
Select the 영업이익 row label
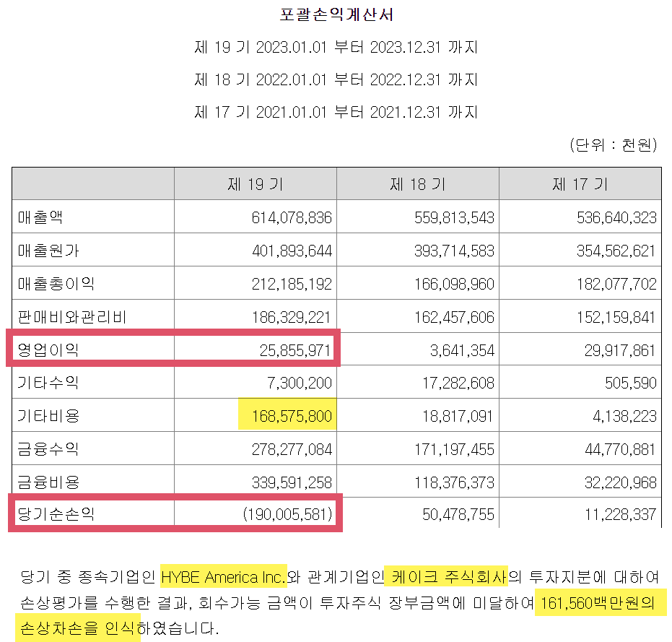coord(48,350)
